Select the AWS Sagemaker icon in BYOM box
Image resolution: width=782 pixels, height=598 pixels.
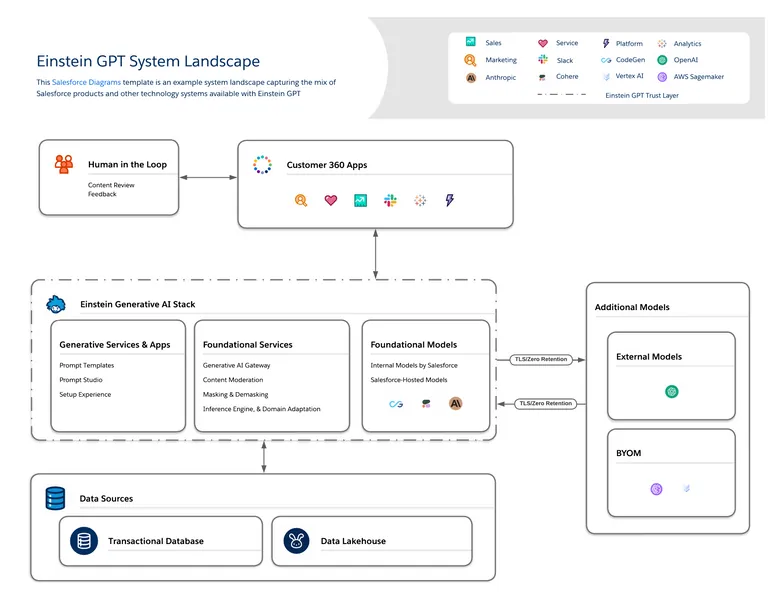point(657,489)
